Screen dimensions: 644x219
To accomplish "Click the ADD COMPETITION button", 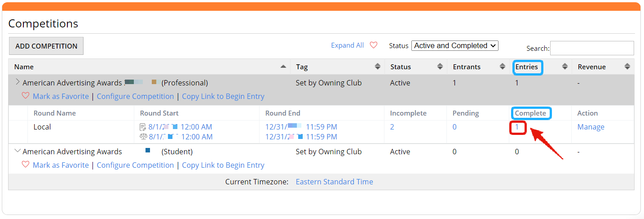I will click(x=46, y=46).
